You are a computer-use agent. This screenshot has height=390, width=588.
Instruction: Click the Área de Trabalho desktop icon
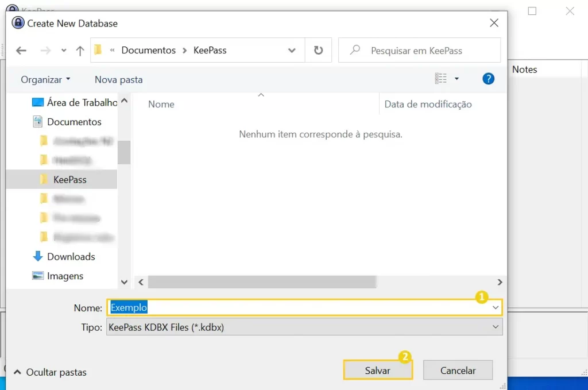tap(38, 102)
